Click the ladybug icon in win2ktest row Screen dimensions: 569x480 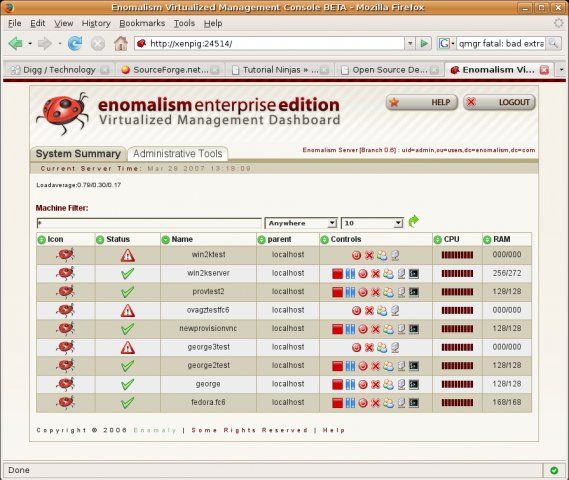(66, 255)
